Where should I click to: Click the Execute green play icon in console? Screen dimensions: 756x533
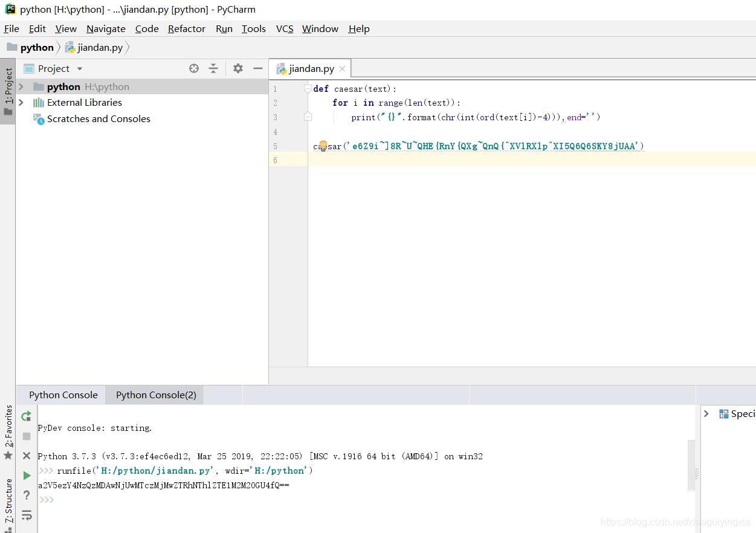27,476
